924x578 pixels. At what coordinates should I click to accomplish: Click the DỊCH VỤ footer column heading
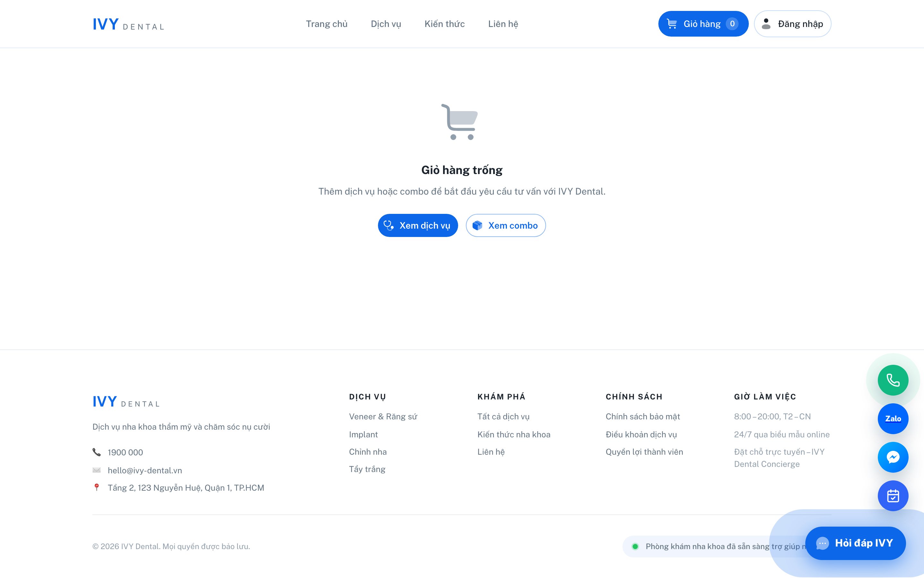click(367, 397)
